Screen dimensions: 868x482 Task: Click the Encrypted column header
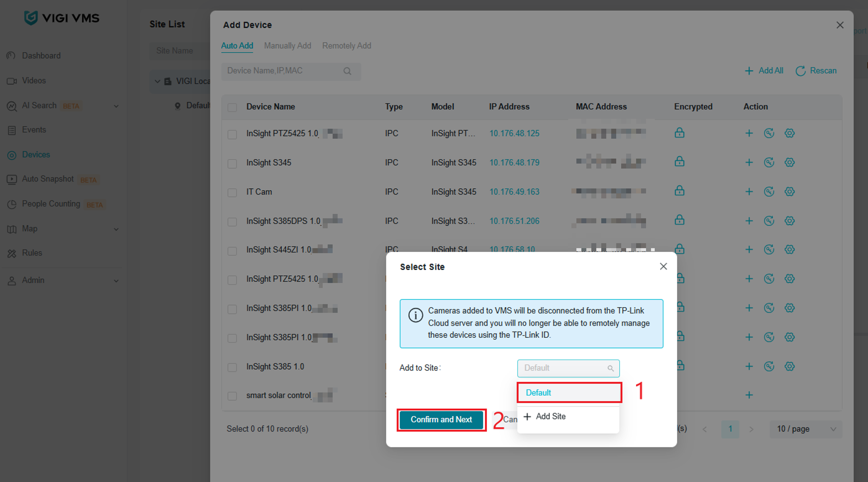(693, 107)
